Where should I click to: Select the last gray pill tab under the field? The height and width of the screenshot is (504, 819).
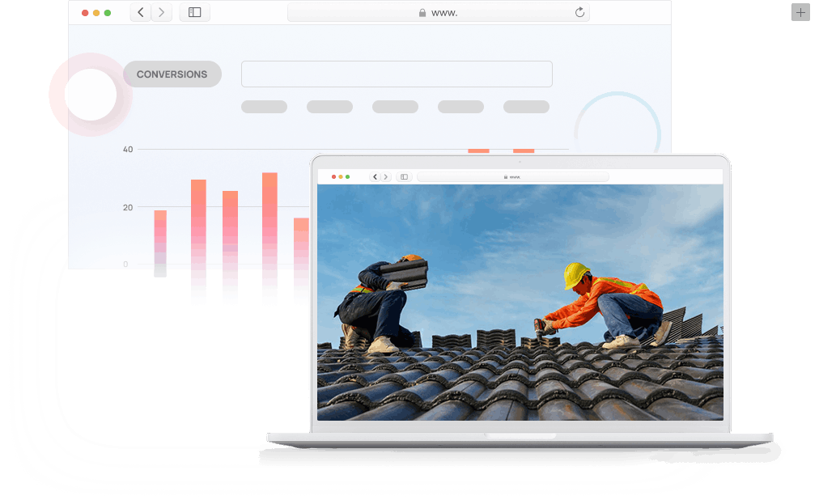[x=526, y=107]
